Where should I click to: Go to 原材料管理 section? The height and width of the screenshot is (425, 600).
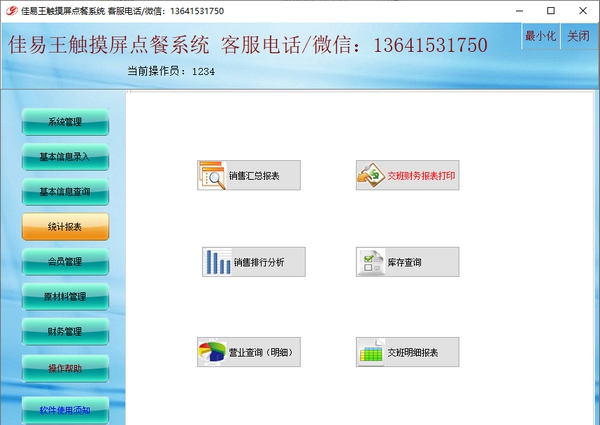pyautogui.click(x=65, y=296)
